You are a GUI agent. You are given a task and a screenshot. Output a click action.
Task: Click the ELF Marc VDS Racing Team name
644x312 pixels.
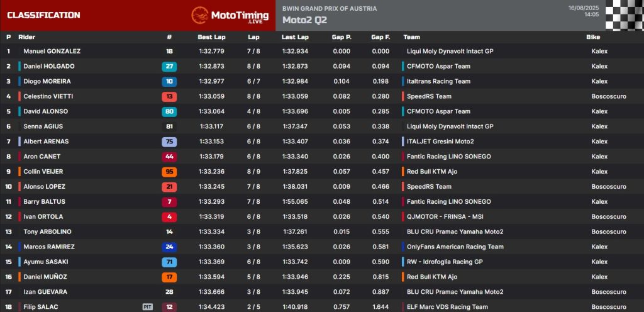447,307
